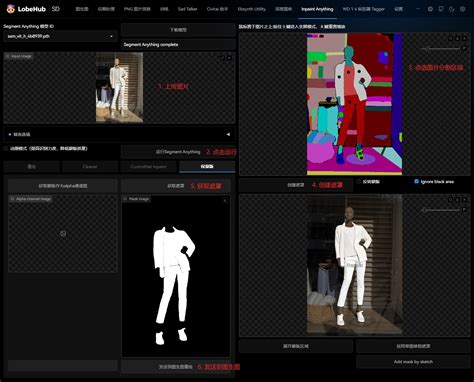The height and width of the screenshot is (382, 474).
Task: Click the close icon on the Mask image panel
Action: coord(225,200)
